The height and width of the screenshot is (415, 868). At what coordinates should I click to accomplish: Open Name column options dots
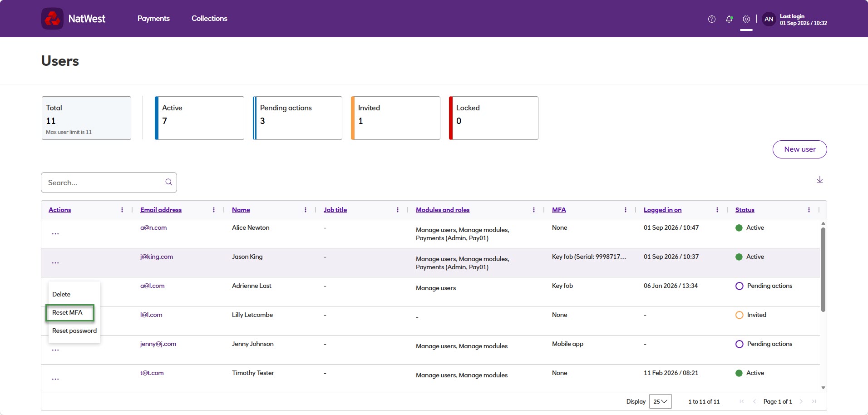point(306,210)
